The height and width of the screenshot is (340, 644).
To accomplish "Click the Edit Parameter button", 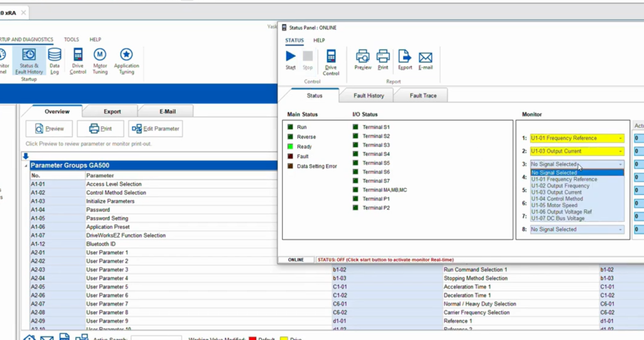I will pyautogui.click(x=155, y=129).
